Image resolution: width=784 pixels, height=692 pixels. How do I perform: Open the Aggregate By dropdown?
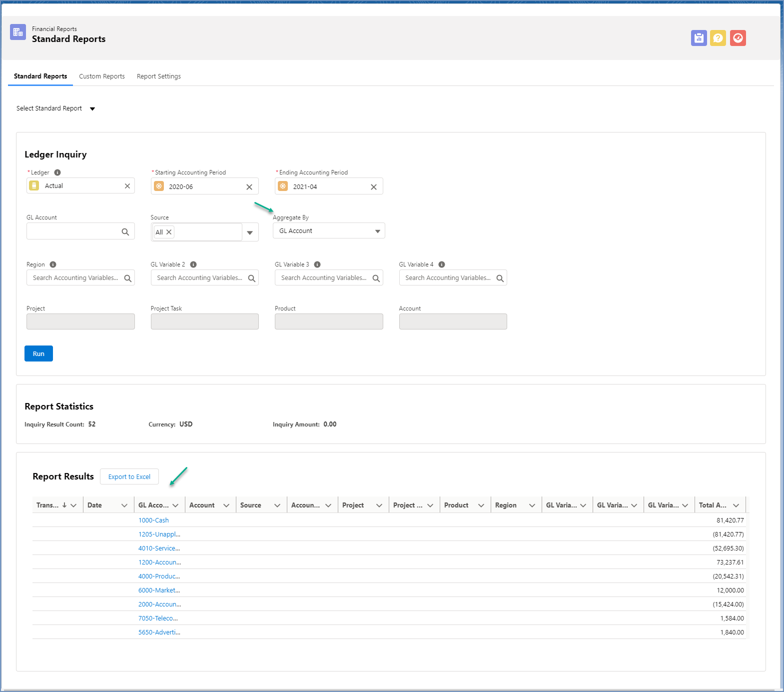point(329,231)
